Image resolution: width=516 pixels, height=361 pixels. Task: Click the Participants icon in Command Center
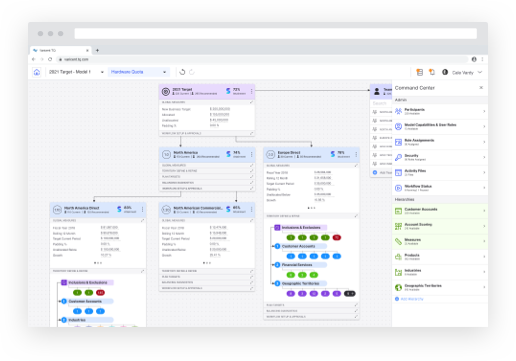tap(398, 111)
